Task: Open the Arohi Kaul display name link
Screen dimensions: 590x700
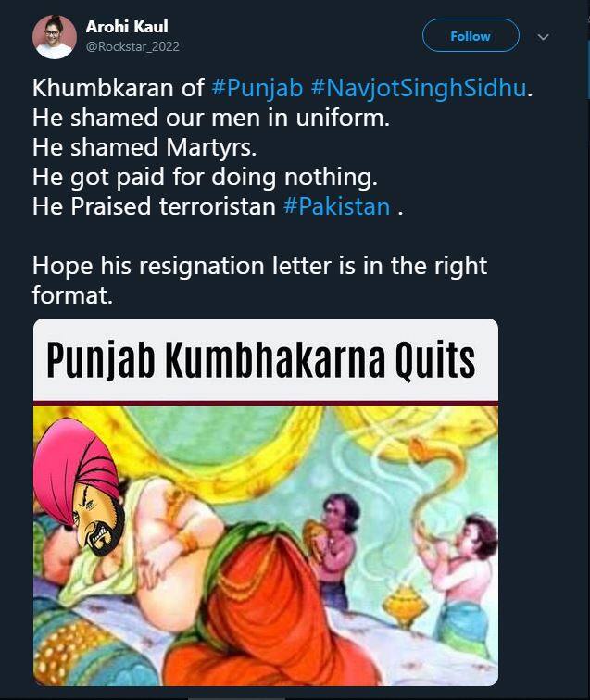Action: pos(127,27)
